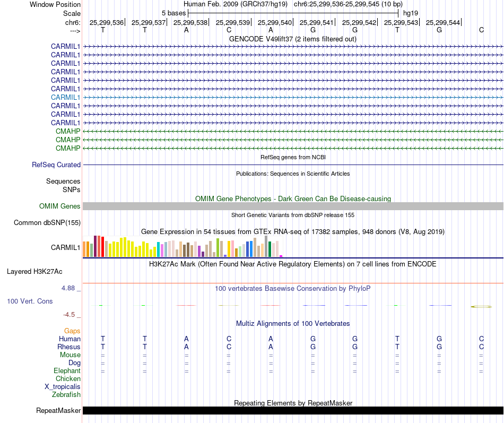
Task: Select the 'Human Feb. 2009 (GRCh37/hg19)' assembly text
Action: [235, 4]
